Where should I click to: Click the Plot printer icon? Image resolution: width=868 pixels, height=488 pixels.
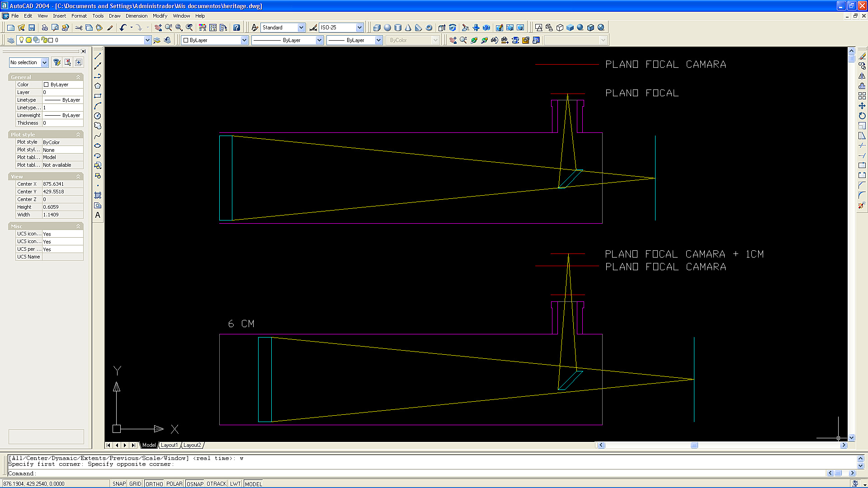45,28
